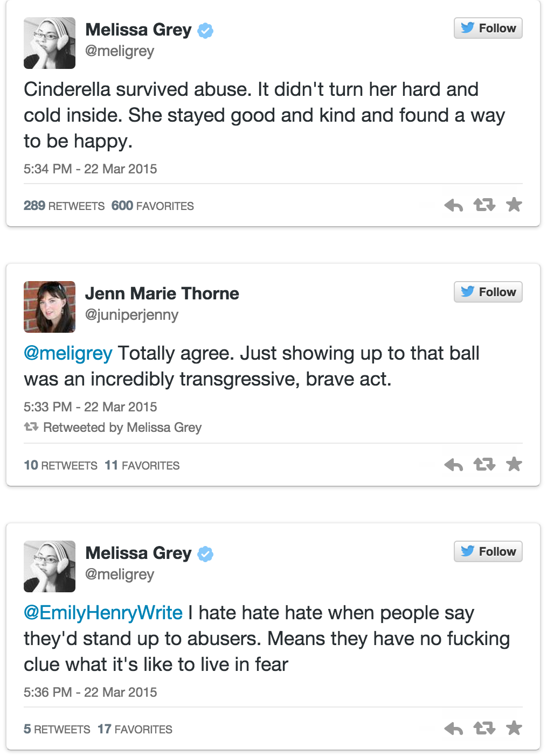This screenshot has height=756, width=554.
Task: Open Jenn Marie Thorne's profile picture
Action: (50, 307)
